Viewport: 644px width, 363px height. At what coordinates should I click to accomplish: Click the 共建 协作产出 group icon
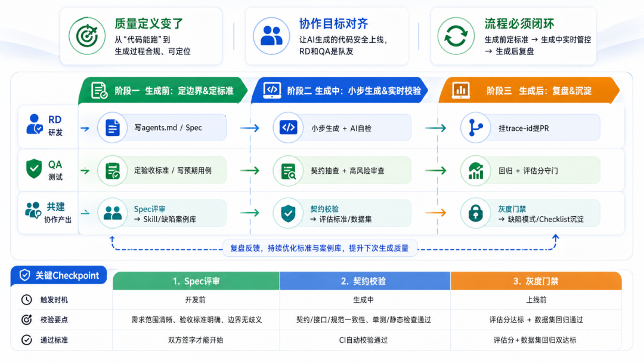click(x=33, y=210)
